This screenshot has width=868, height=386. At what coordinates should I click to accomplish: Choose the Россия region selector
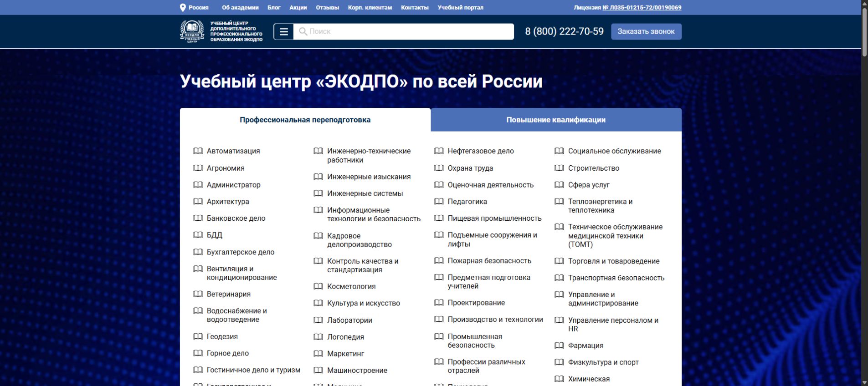pos(195,8)
